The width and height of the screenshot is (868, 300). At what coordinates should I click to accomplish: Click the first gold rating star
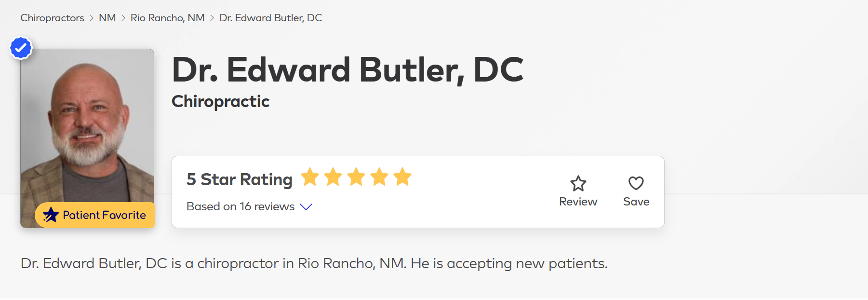310,177
